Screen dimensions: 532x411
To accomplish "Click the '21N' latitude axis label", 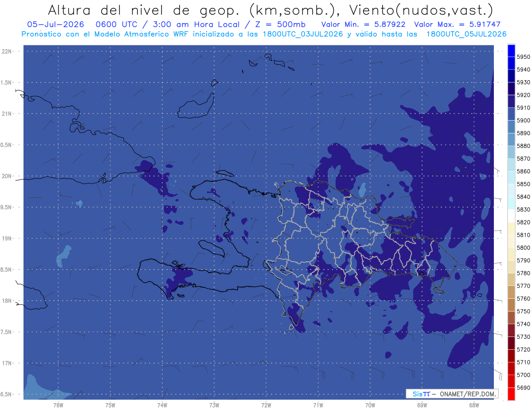I will 7,114.
